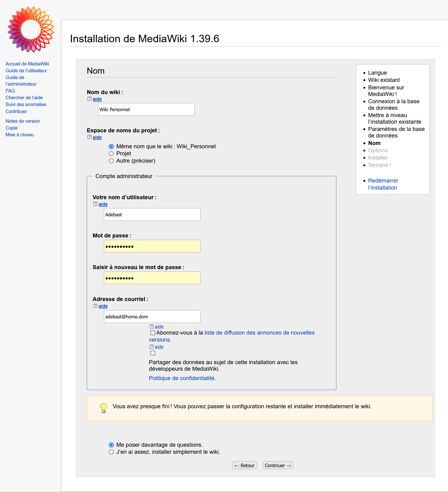The height and width of the screenshot is (492, 448).
Task: Open aide link above the mailing list checkbox
Action: coord(159,327)
